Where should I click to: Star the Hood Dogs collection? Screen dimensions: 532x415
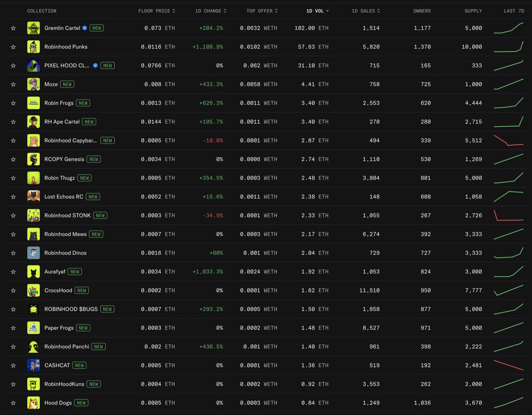click(13, 403)
